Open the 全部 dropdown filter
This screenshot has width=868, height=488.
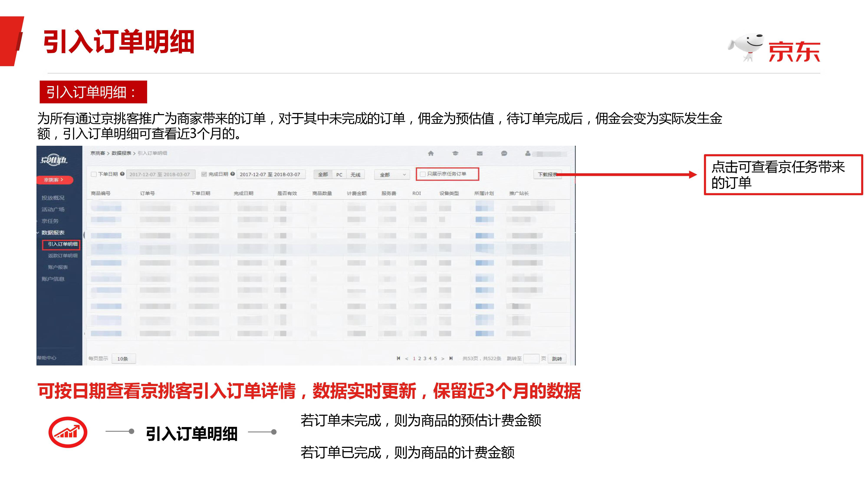point(392,174)
